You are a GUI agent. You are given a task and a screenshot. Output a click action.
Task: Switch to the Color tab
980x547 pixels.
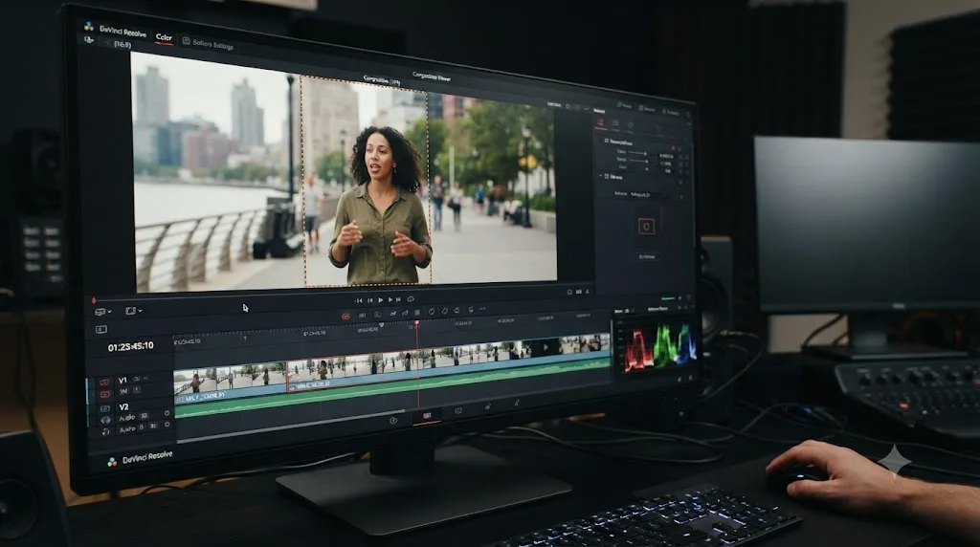coord(164,37)
